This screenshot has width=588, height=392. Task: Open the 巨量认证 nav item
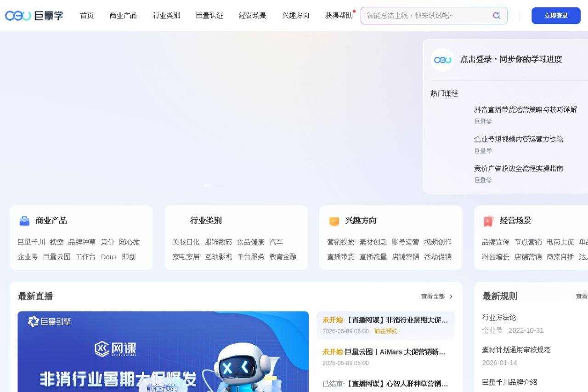(x=209, y=16)
